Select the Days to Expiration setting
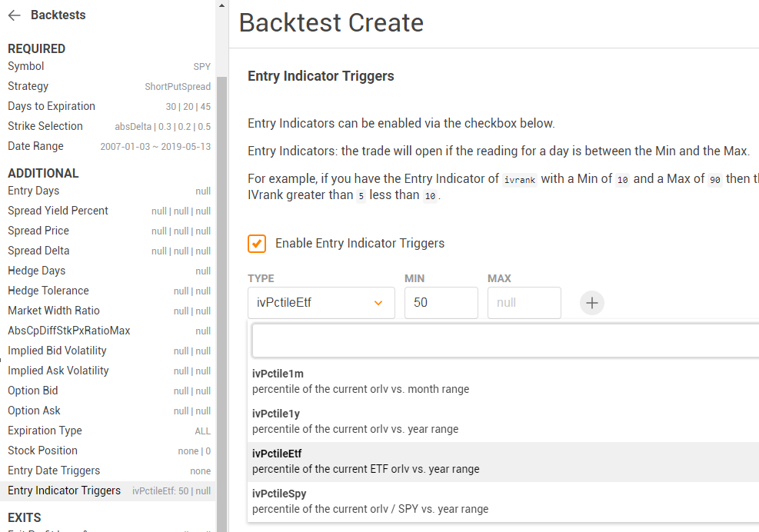Viewport: 759px width, 532px height. click(108, 106)
